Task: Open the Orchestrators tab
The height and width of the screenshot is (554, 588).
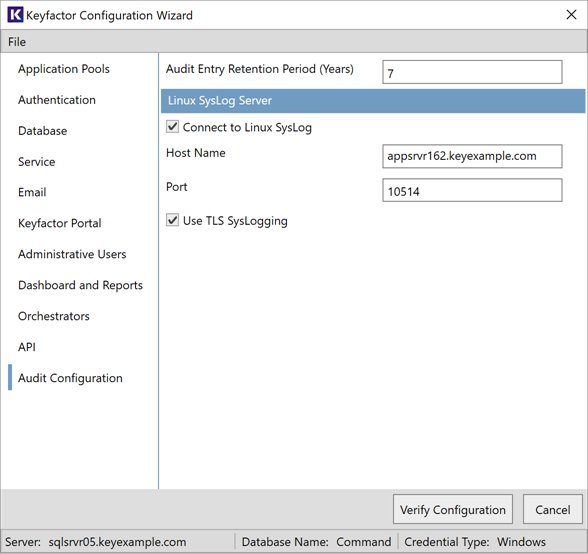Action: [54, 316]
